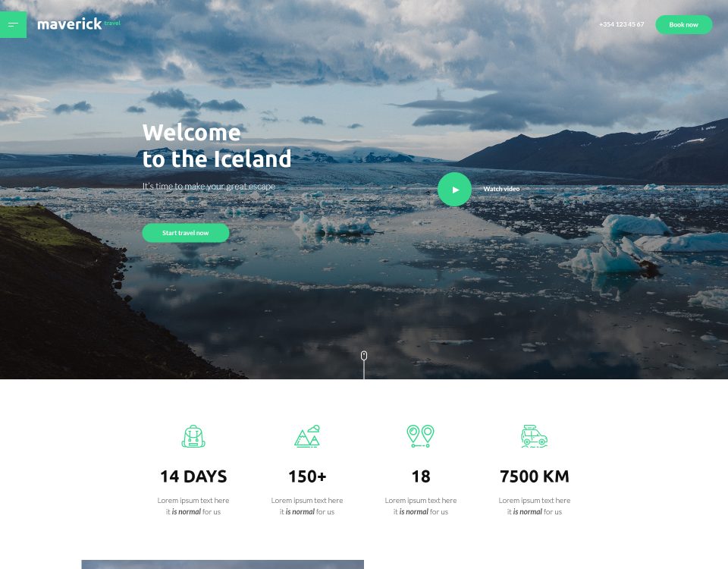Click the Book now button
This screenshot has height=569, width=728.
pos(683,24)
